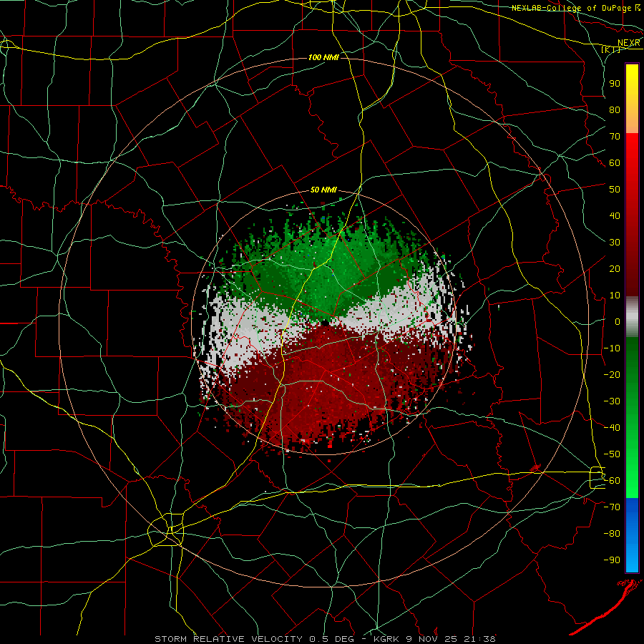Click the 20 value on velocity scale

click(x=615, y=268)
